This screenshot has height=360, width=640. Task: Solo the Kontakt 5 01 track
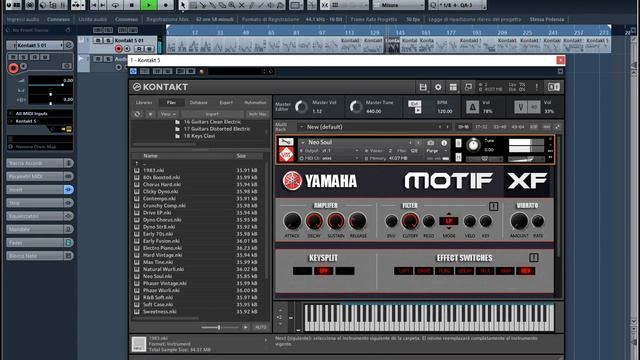(x=108, y=40)
